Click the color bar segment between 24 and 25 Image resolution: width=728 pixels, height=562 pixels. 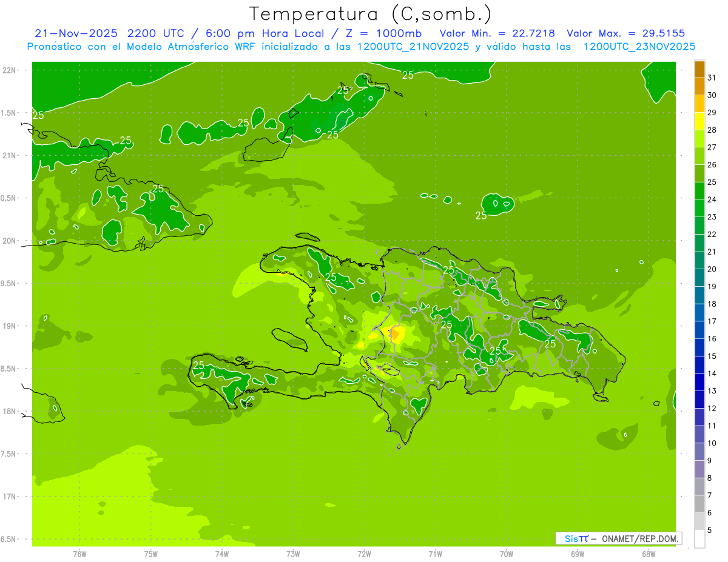click(x=699, y=191)
